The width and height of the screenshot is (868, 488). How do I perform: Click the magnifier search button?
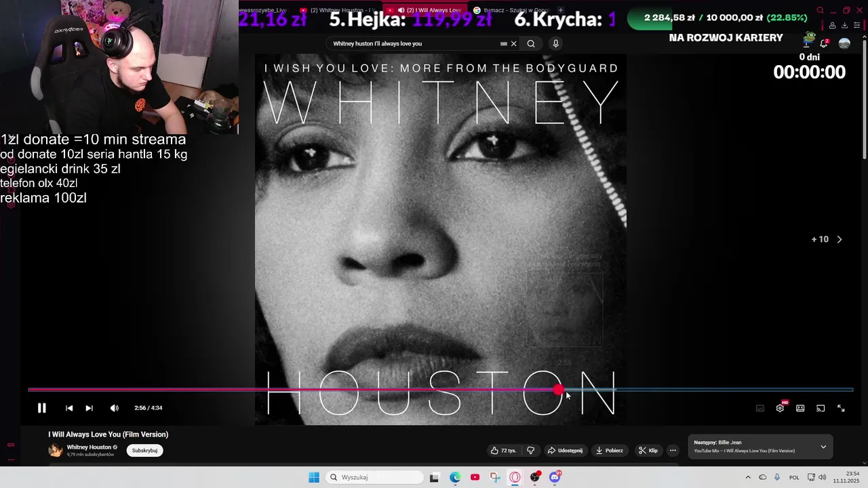[x=531, y=43]
